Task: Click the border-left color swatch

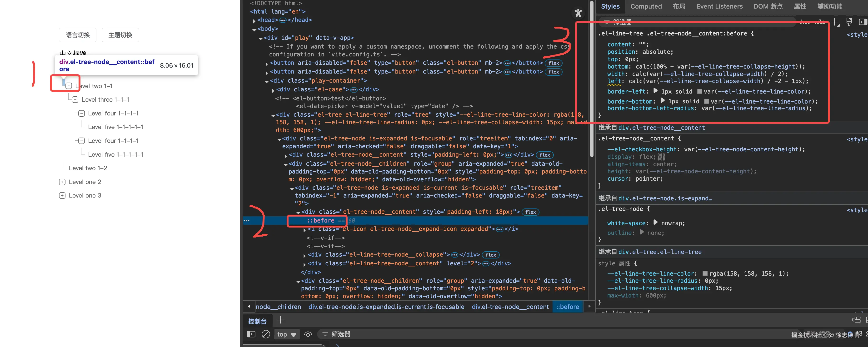Action: coord(699,92)
